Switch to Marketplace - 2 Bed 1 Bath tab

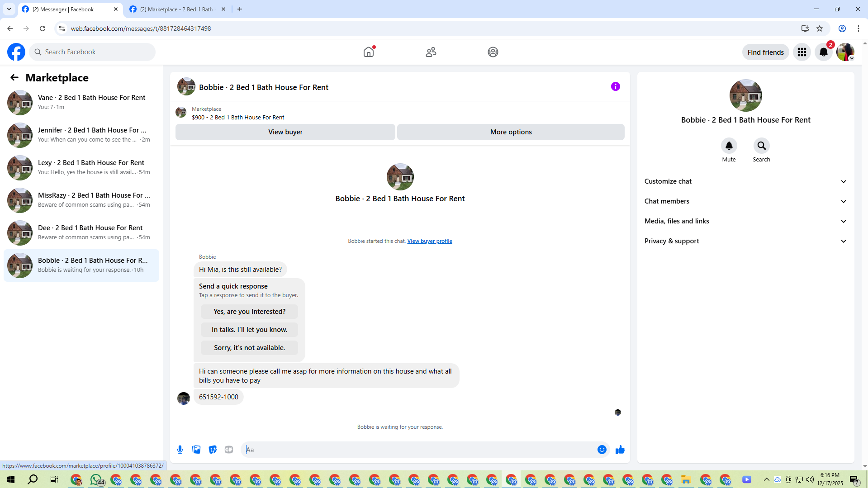177,9
